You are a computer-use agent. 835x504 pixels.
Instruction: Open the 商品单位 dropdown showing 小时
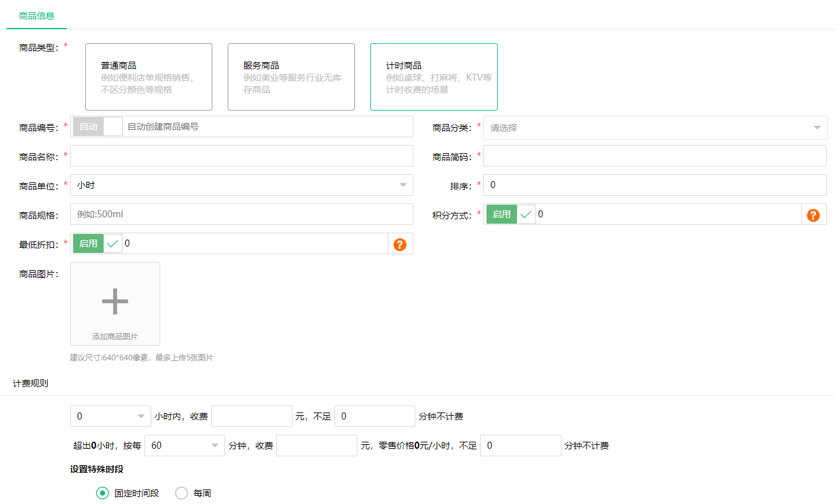(242, 184)
